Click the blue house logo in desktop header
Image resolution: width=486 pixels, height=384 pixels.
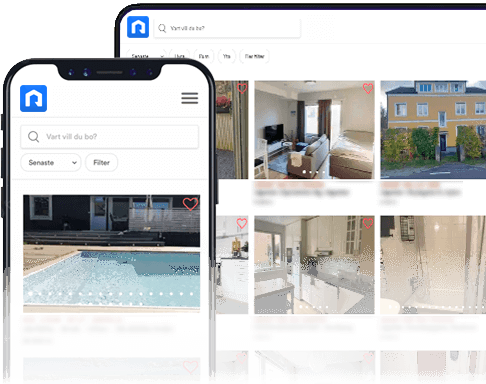[x=138, y=27]
